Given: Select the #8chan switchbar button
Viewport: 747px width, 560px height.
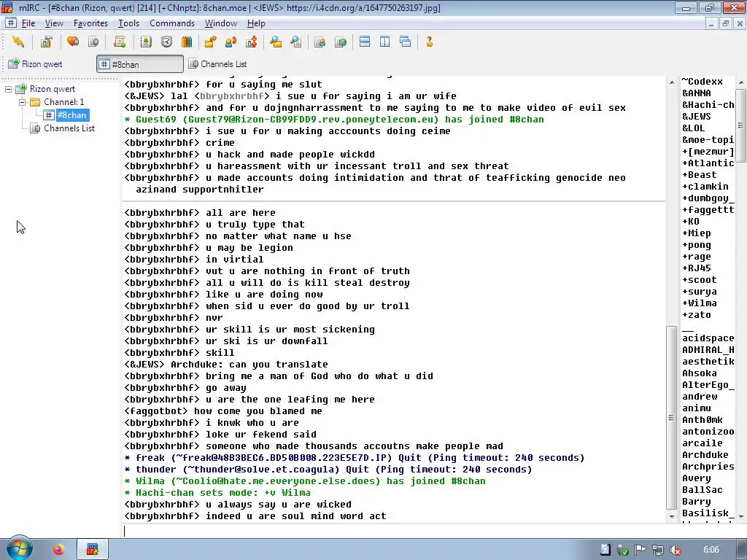Looking at the screenshot, I should point(140,64).
